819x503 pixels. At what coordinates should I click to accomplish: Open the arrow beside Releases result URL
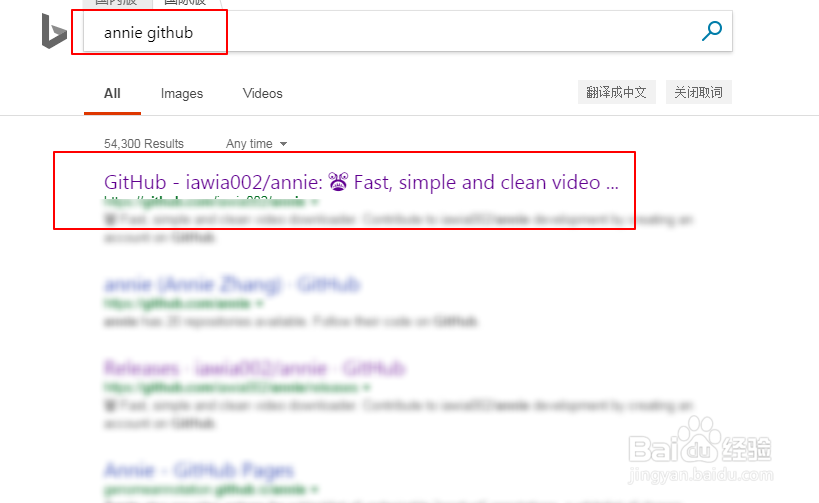coord(367,388)
